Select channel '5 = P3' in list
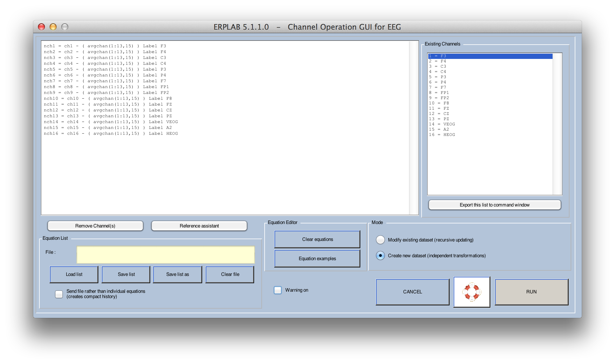Image resolution: width=615 pixels, height=364 pixels. pos(490,77)
